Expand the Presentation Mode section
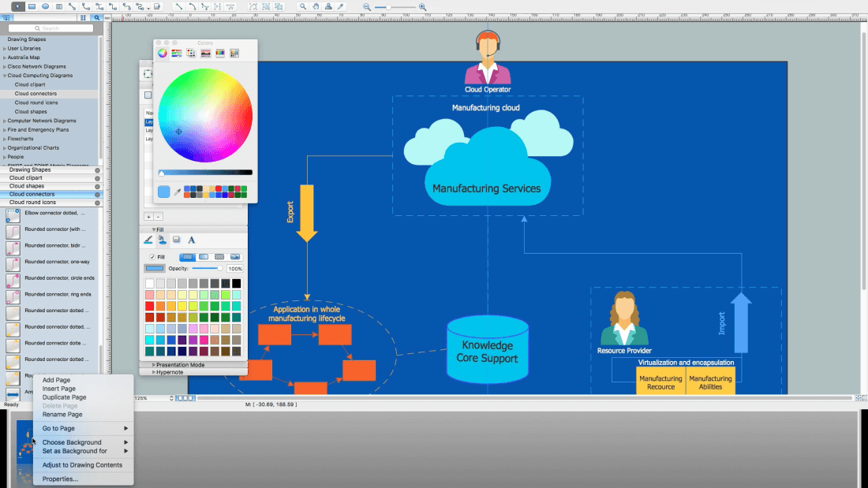The width and height of the screenshot is (868, 488). click(x=154, y=364)
